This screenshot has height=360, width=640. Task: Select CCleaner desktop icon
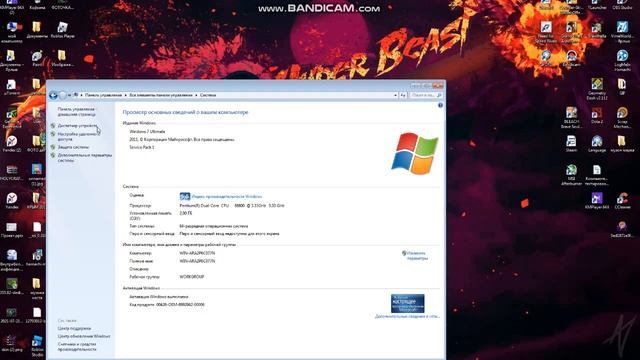pyautogui.click(x=622, y=201)
